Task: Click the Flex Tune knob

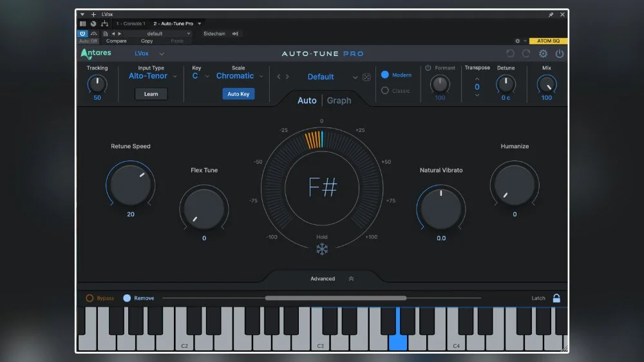Action: (x=204, y=208)
